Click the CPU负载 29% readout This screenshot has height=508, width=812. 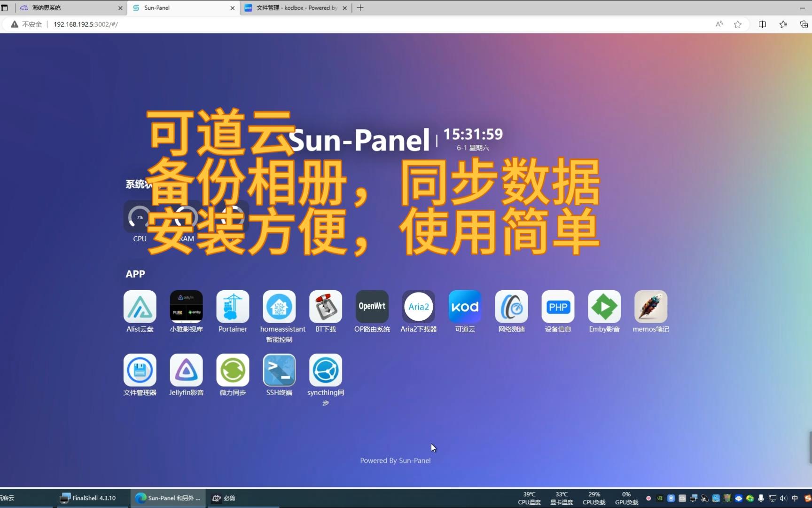click(594, 498)
